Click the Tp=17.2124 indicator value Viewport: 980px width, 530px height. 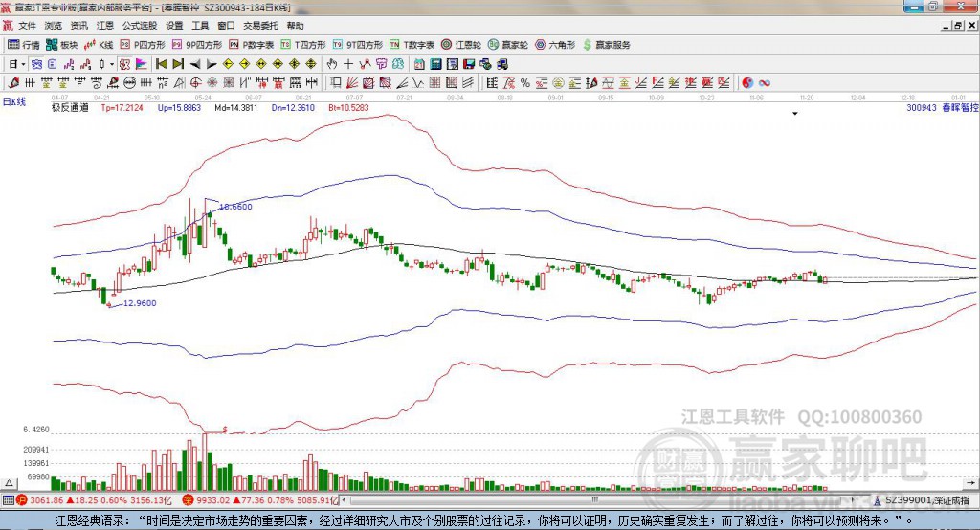[x=122, y=107]
